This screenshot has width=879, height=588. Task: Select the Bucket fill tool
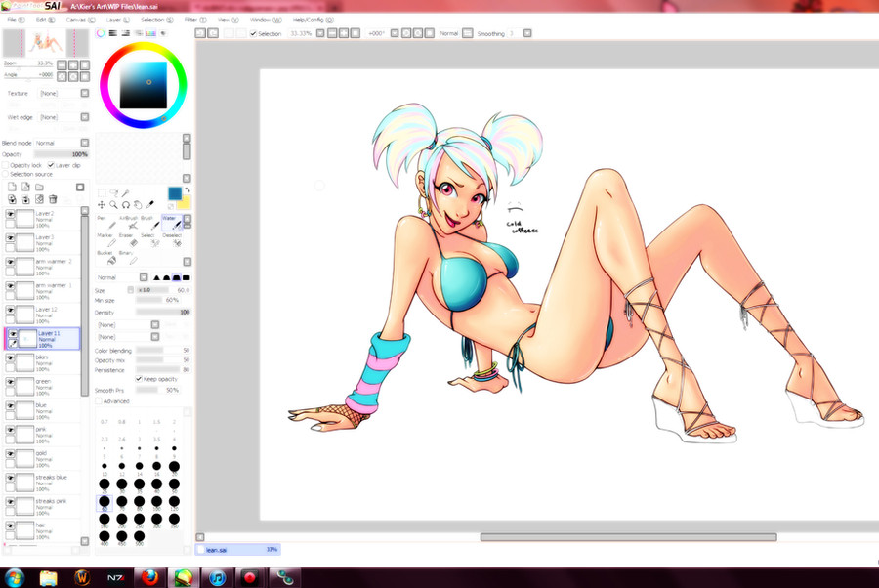click(106, 258)
